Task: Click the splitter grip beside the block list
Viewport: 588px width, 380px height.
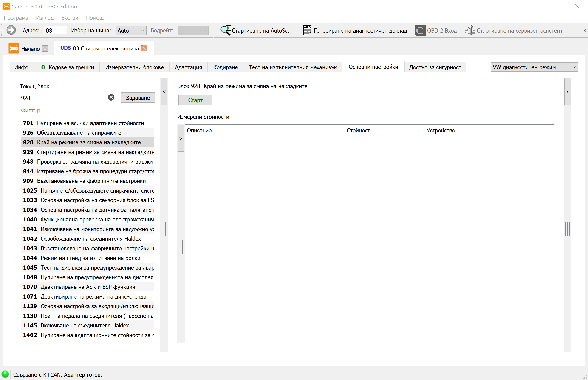Action: pos(164,229)
